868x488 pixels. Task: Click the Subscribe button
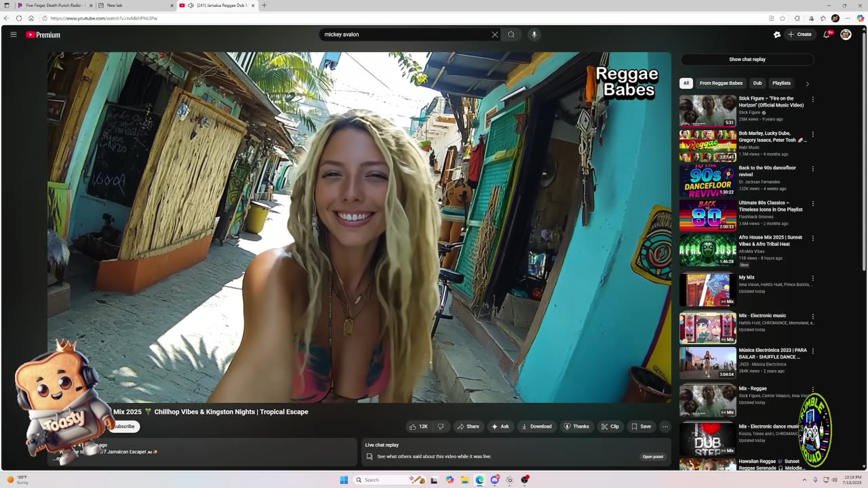124,426
